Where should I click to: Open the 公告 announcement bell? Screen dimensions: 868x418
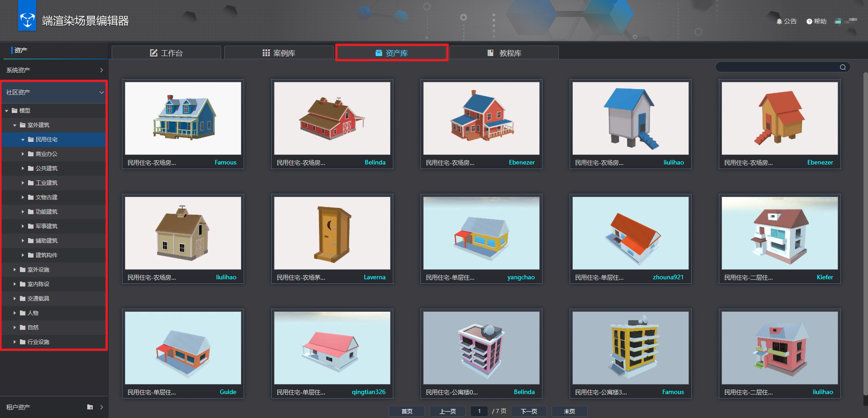(786, 21)
